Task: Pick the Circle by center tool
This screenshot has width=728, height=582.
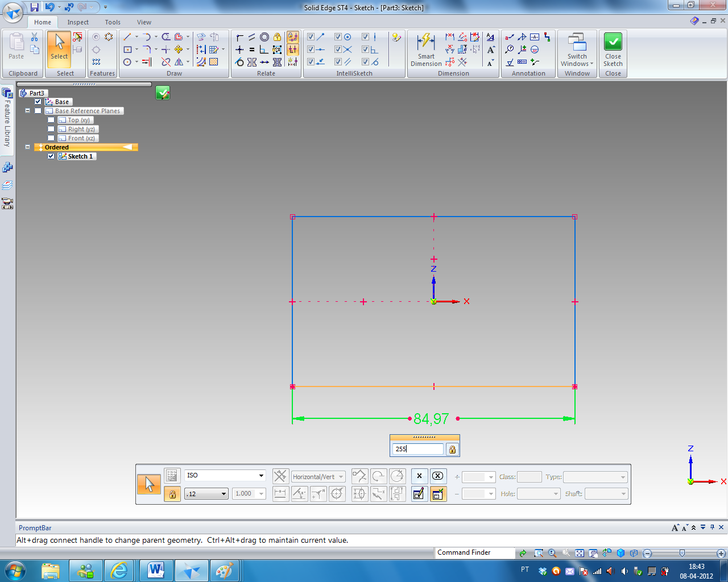Action: click(x=127, y=62)
